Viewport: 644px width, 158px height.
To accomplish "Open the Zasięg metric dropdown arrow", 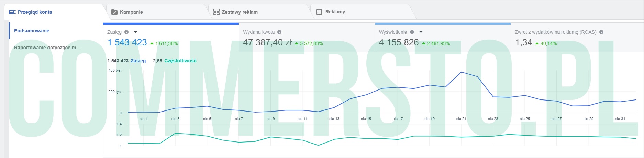I will pyautogui.click(x=135, y=32).
